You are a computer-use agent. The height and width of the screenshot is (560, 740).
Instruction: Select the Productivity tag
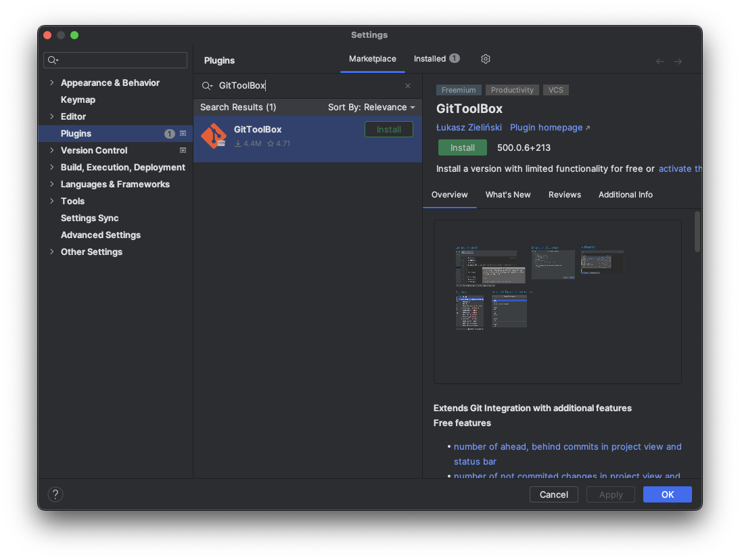(x=512, y=90)
